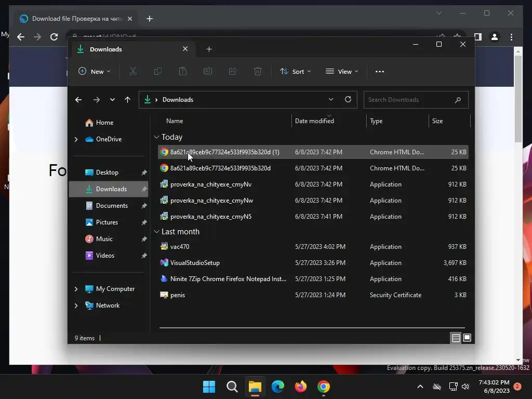Go up one folder level
The width and height of the screenshot is (532, 399).
coord(128,100)
